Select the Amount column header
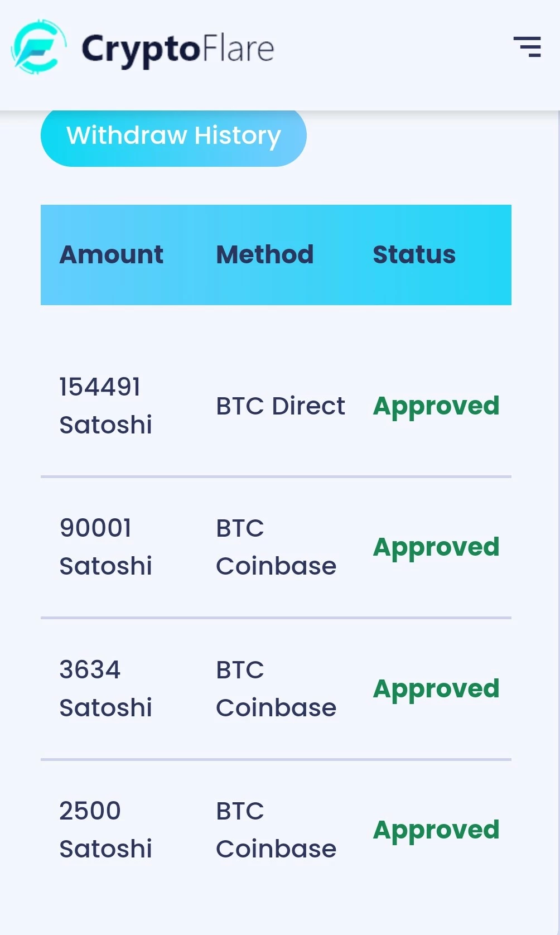This screenshot has height=935, width=560. click(112, 254)
